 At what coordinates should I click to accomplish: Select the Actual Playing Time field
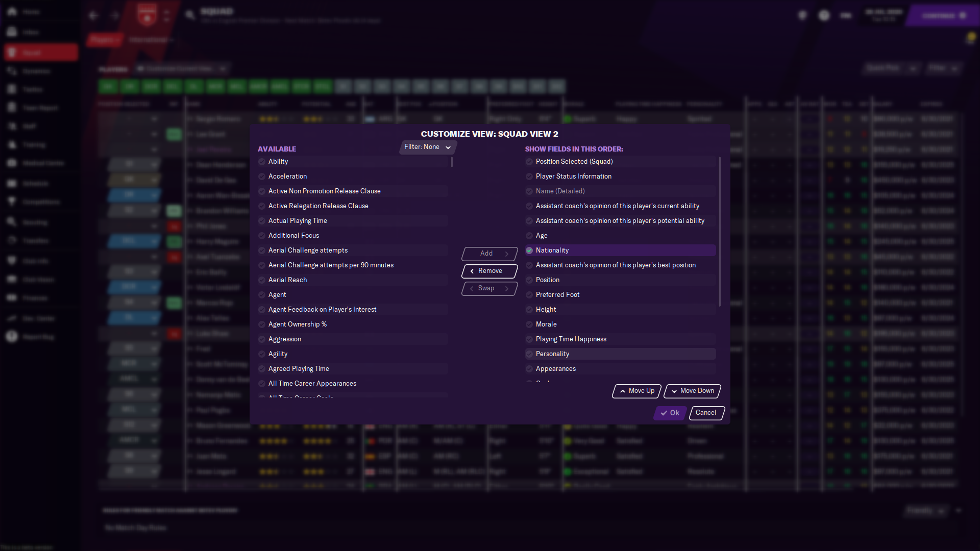(x=298, y=221)
